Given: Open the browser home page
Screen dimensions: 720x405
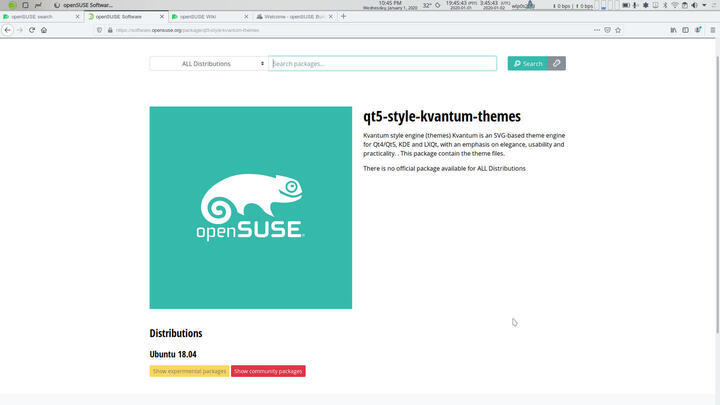Looking at the screenshot, I should 44,30.
